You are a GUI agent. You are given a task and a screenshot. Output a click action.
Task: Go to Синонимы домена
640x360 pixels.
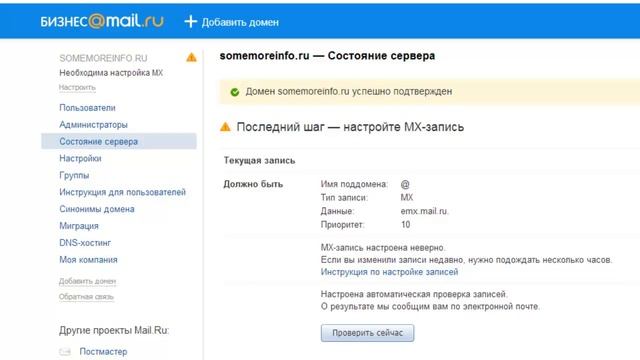tap(97, 209)
